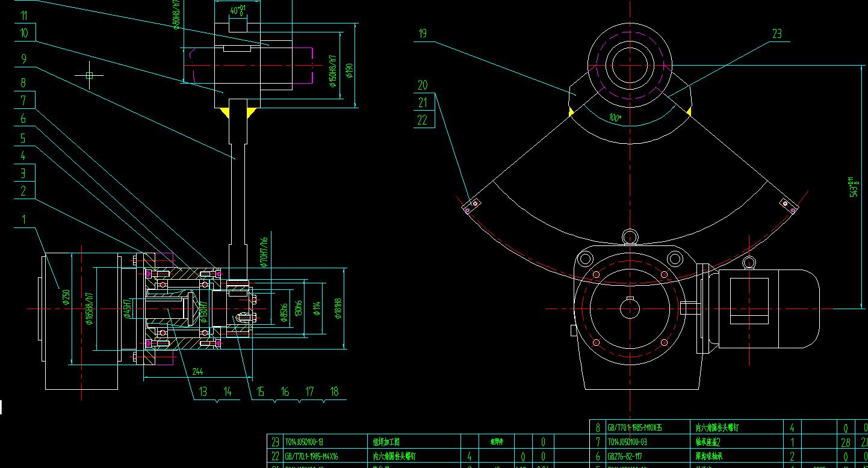This screenshot has height=468, width=868.
Task: Select balloon number 19 on the right view
Action: point(422,33)
